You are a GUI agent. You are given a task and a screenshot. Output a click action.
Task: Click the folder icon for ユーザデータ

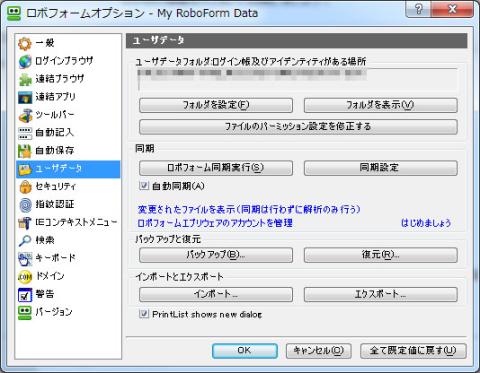(x=25, y=169)
